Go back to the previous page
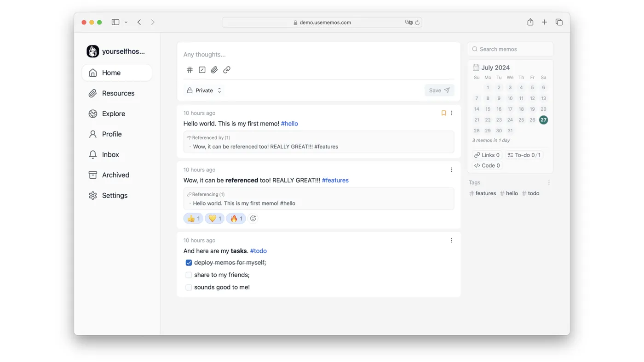The height and width of the screenshot is (362, 644). click(x=139, y=22)
